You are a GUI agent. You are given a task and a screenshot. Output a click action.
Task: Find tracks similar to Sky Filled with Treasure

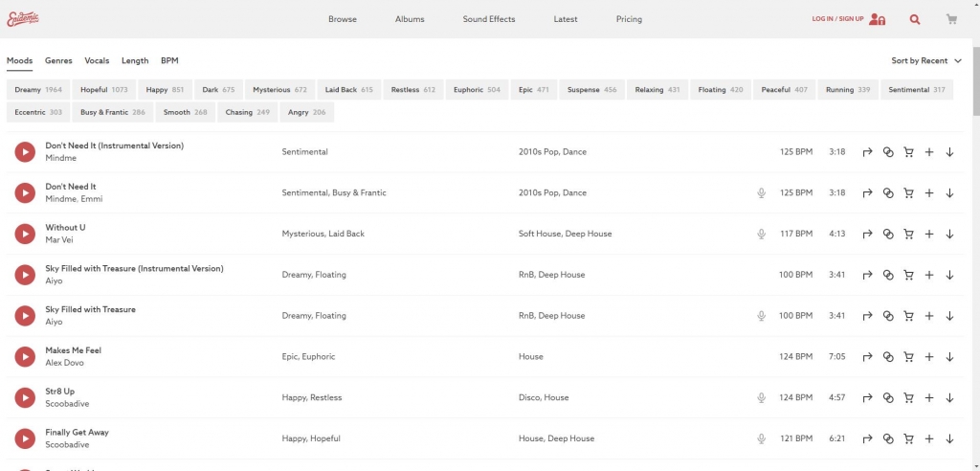888,316
